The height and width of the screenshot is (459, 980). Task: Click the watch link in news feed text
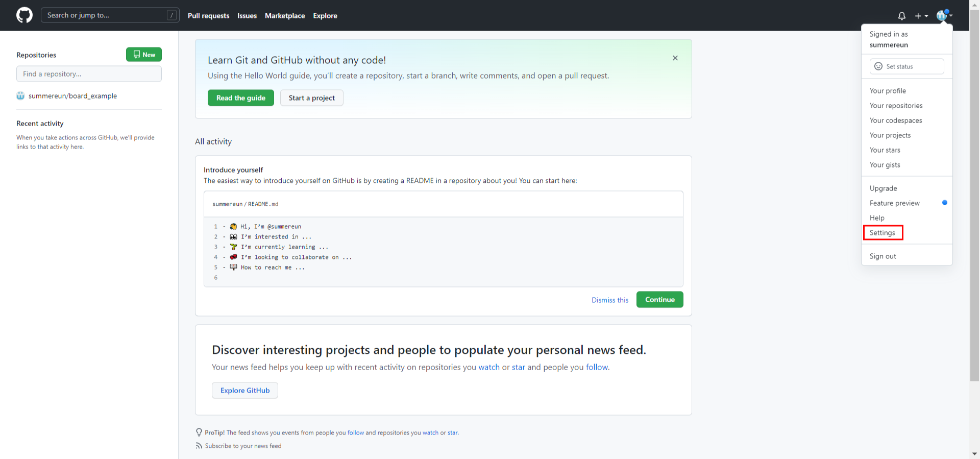[x=489, y=367]
